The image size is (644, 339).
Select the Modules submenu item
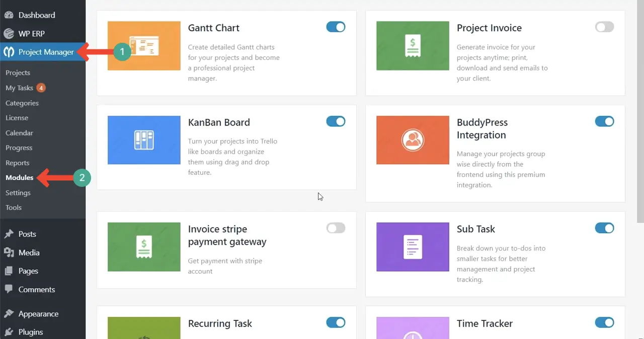20,177
